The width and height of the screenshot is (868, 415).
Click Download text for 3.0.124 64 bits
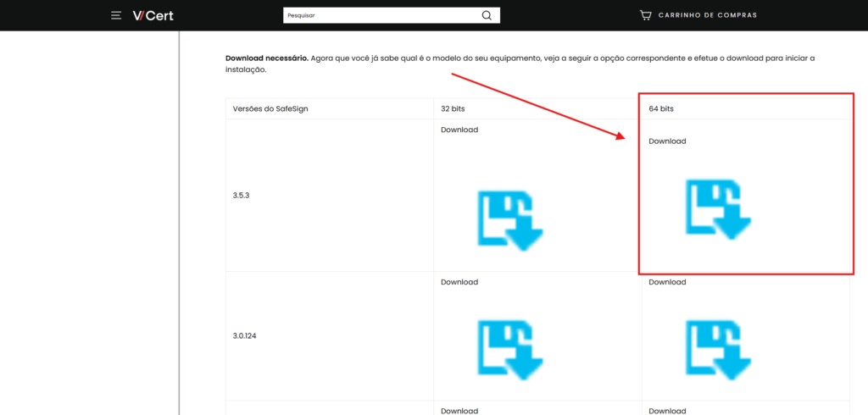(x=667, y=282)
